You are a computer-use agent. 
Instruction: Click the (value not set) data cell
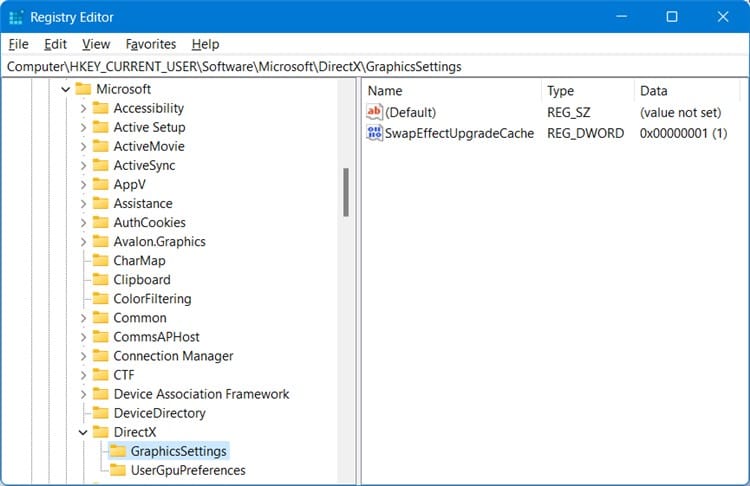(x=680, y=112)
